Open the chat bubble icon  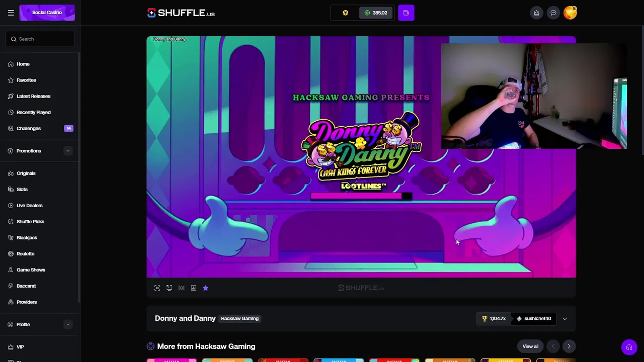coord(553,13)
